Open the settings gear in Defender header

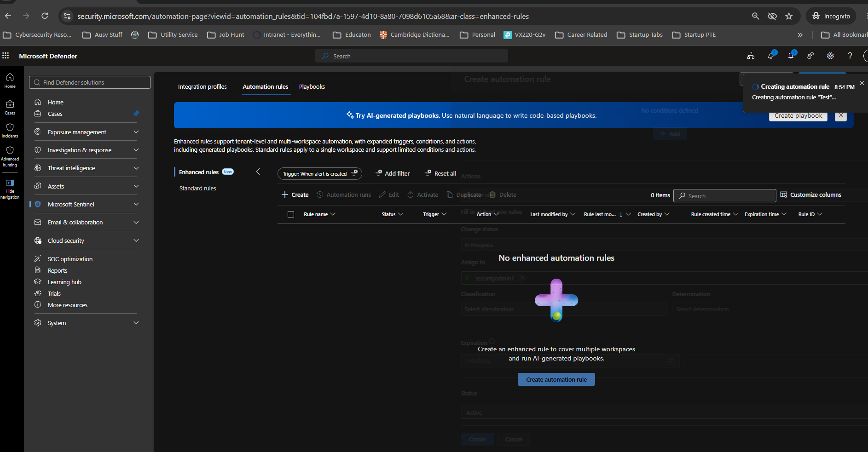click(x=830, y=56)
